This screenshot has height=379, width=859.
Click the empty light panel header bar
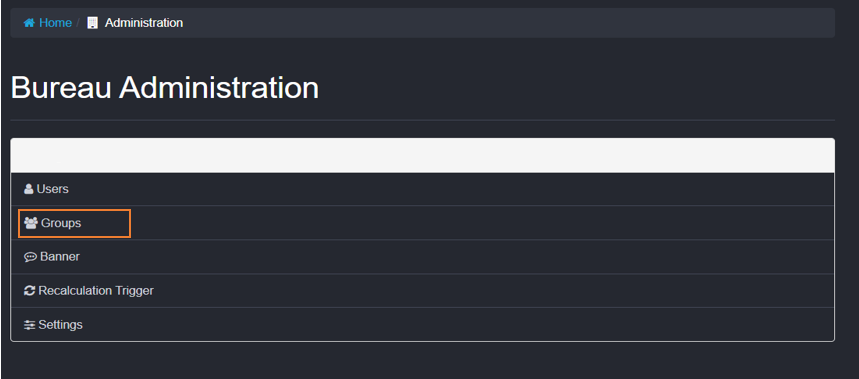pos(422,156)
